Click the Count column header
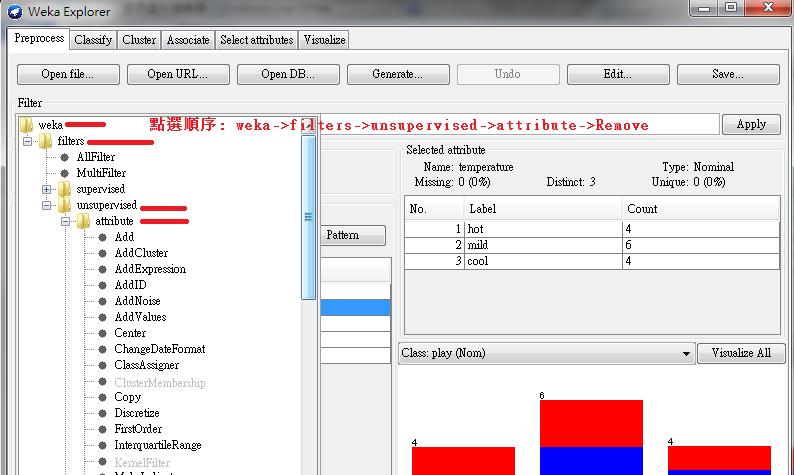Image resolution: width=794 pixels, height=475 pixels. pyautogui.click(x=701, y=209)
